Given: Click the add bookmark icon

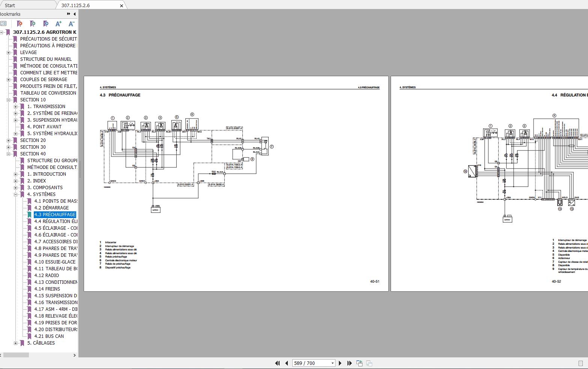Looking at the screenshot, I should [33, 24].
